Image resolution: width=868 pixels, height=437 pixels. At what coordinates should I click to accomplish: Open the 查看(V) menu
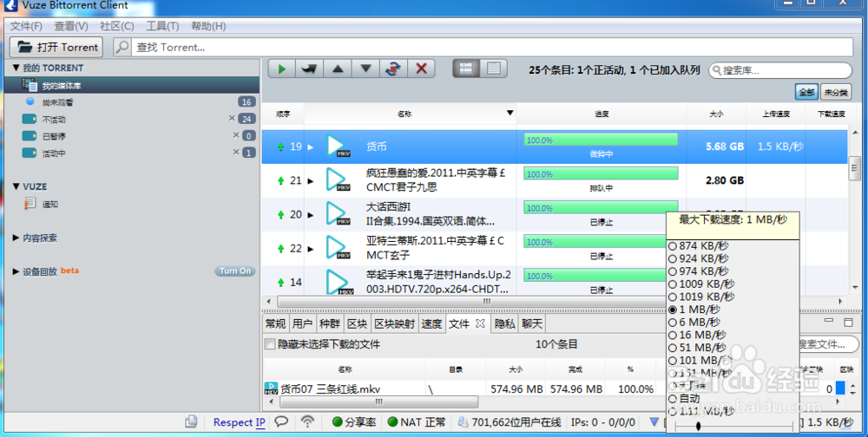(71, 26)
